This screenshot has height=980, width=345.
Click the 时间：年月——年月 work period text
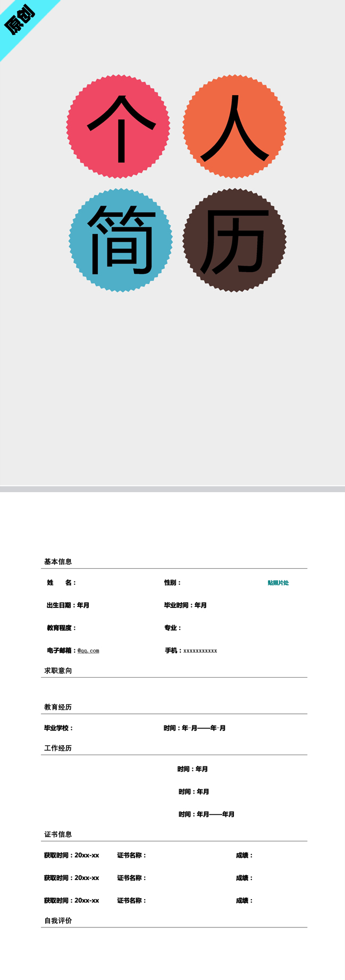[x=206, y=814]
